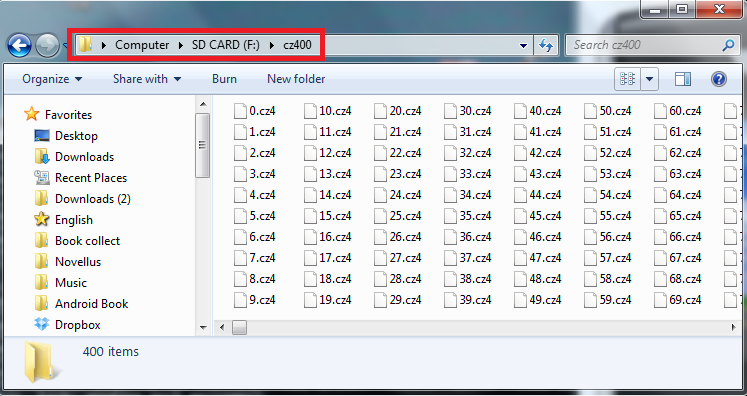Click the horizontal scrollbar right arrow
The width and height of the screenshot is (747, 396).
[x=733, y=327]
